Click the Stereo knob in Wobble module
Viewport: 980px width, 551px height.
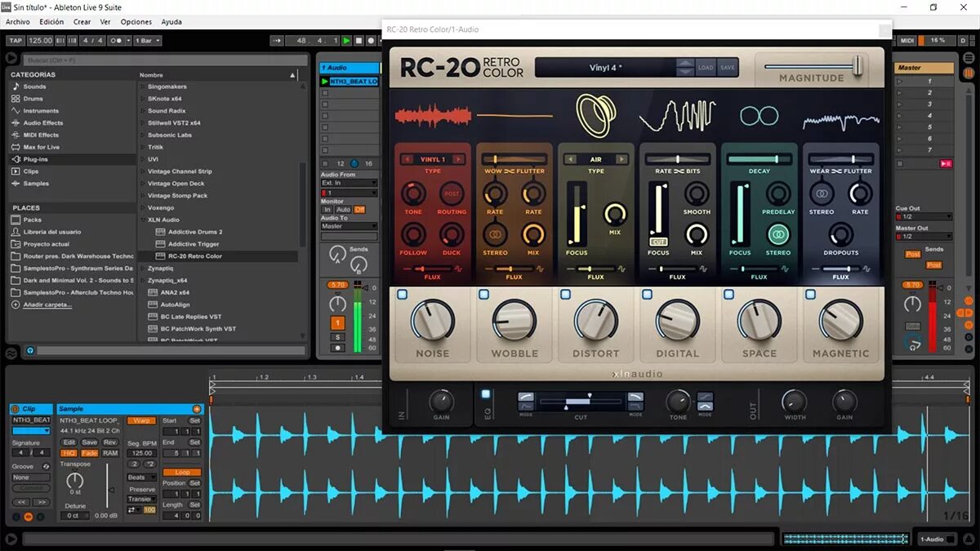point(495,234)
